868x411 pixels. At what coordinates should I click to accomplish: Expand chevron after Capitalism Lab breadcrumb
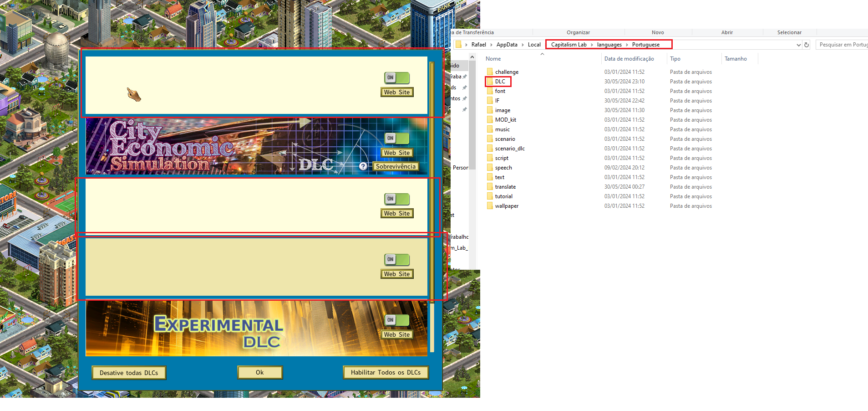tap(592, 45)
